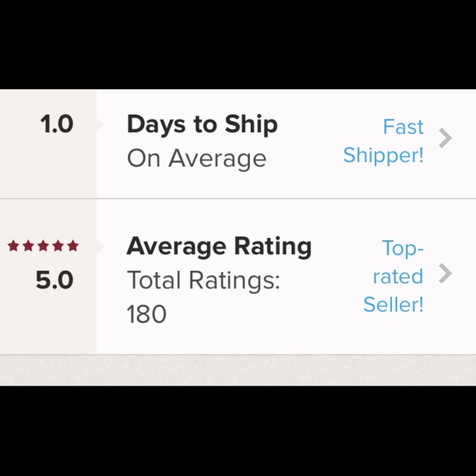Viewport: 476px width, 476px height.
Task: Click the second red rating star
Action: tap(28, 246)
